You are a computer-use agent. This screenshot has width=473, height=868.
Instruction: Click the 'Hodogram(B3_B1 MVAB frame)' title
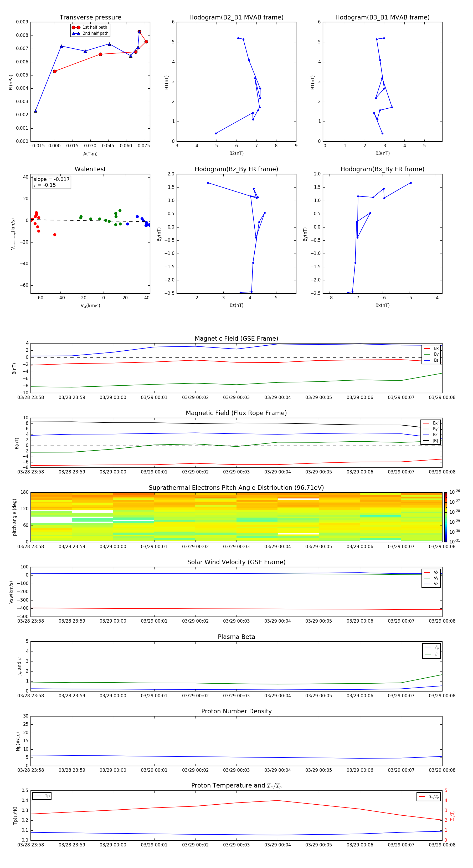coord(382,18)
